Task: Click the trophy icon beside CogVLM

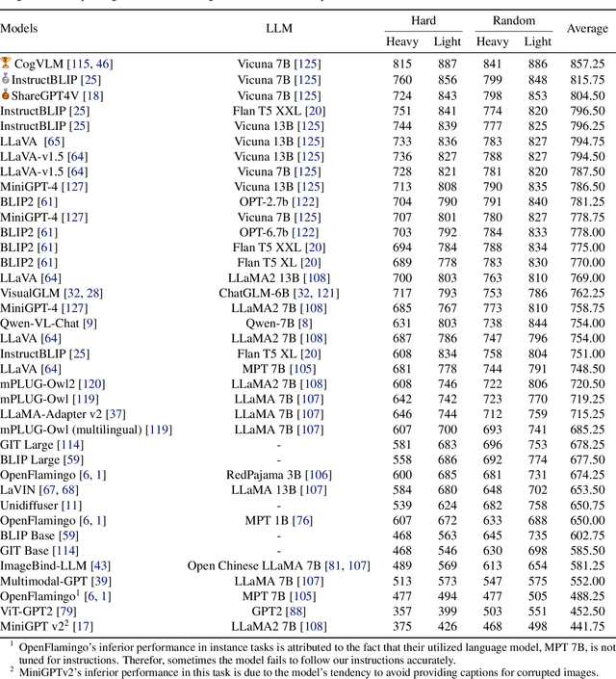Action: click(5, 63)
